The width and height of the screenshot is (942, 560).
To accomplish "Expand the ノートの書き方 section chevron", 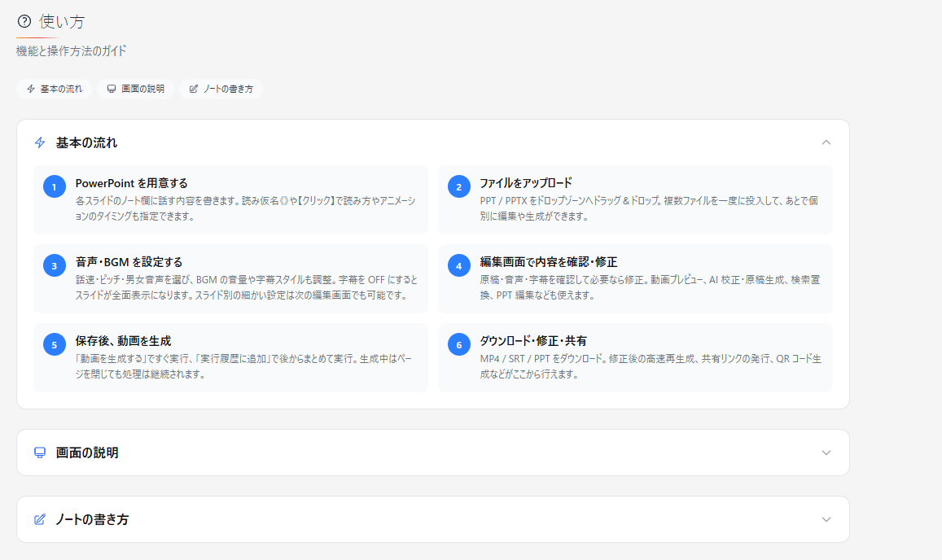I will click(826, 519).
